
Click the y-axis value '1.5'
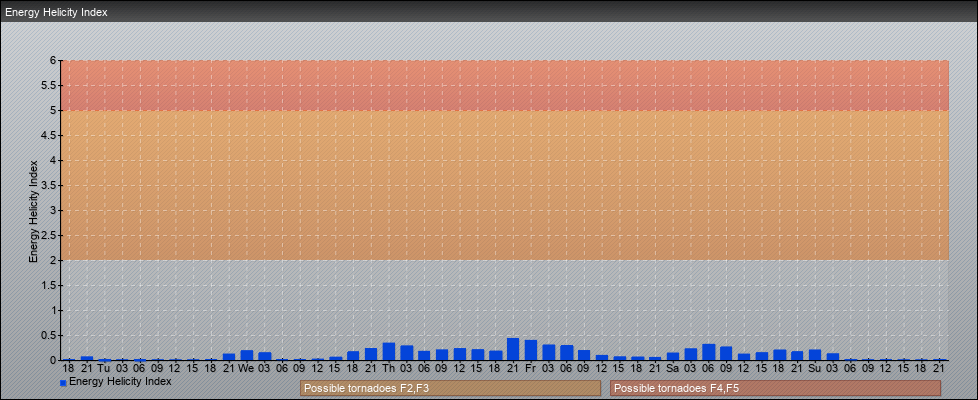pos(50,285)
